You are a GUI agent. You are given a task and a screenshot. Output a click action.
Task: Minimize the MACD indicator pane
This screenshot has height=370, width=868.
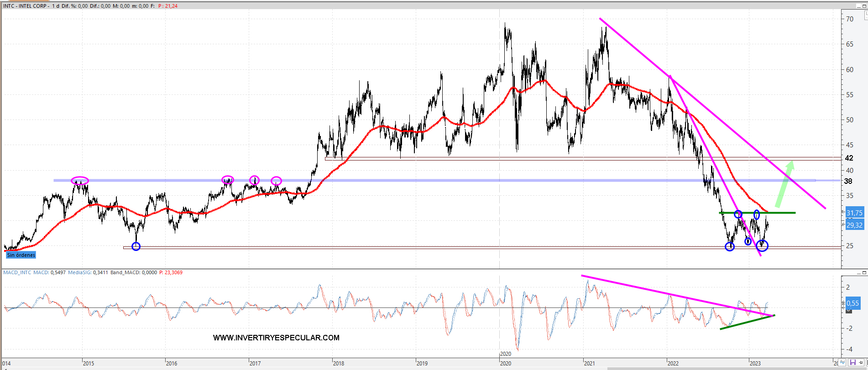coord(858,273)
